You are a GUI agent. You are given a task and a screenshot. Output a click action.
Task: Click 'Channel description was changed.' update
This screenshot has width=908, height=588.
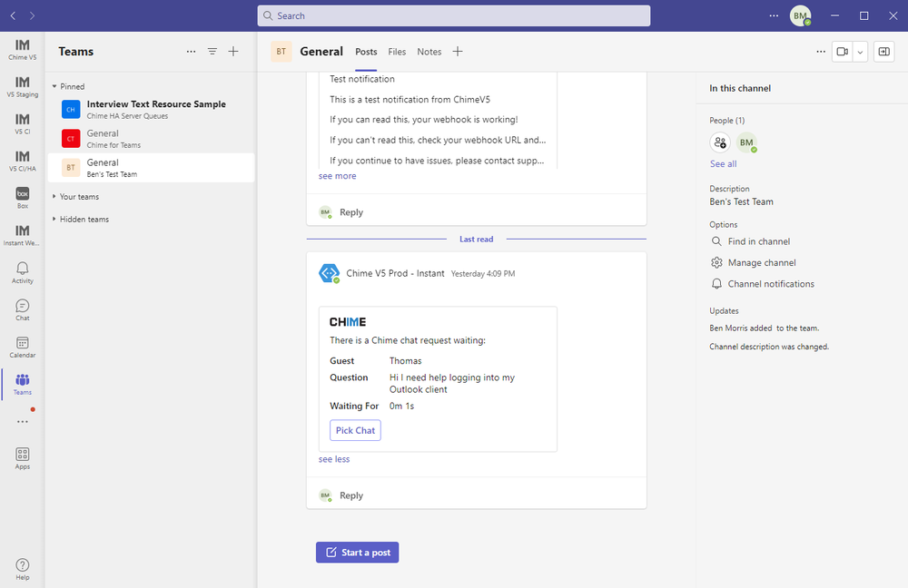tap(769, 347)
